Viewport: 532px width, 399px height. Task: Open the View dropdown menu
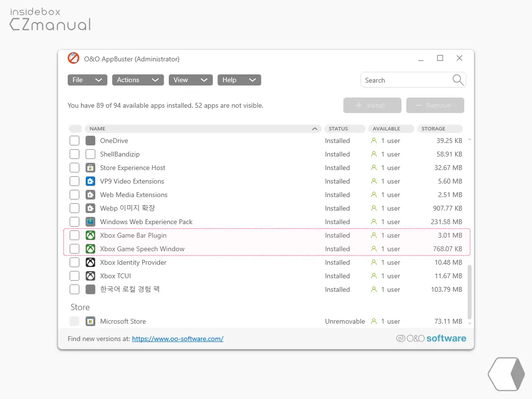(191, 80)
